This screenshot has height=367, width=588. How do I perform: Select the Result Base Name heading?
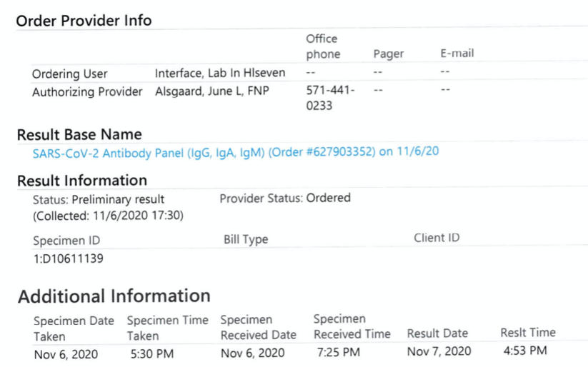tap(79, 134)
